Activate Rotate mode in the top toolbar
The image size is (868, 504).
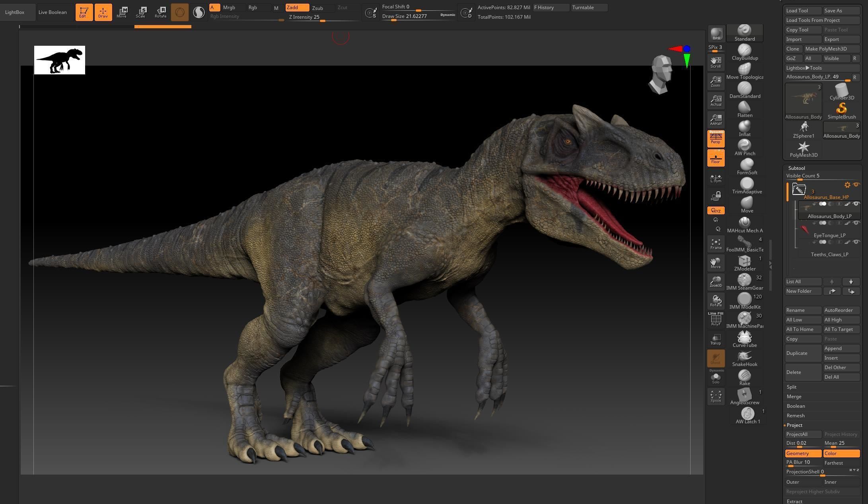click(x=160, y=12)
